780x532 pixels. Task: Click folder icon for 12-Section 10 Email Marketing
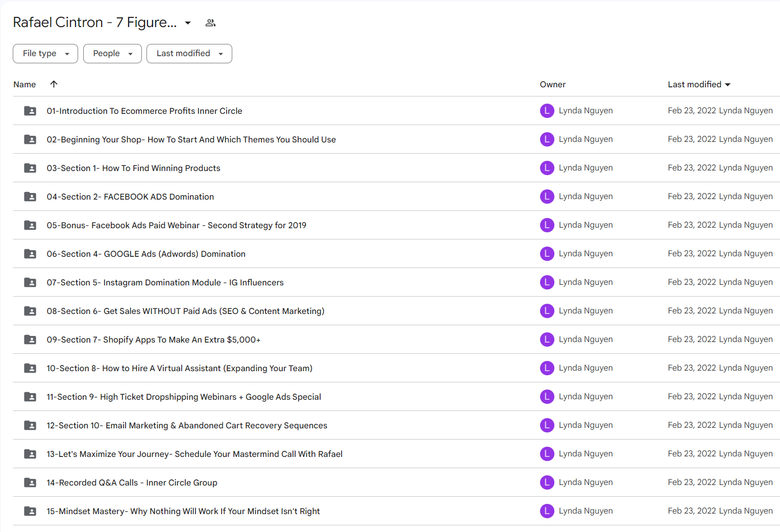pos(30,425)
